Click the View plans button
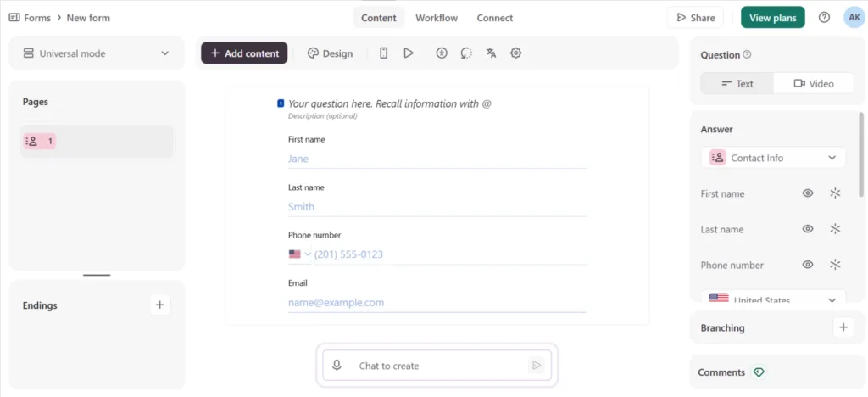 point(773,18)
